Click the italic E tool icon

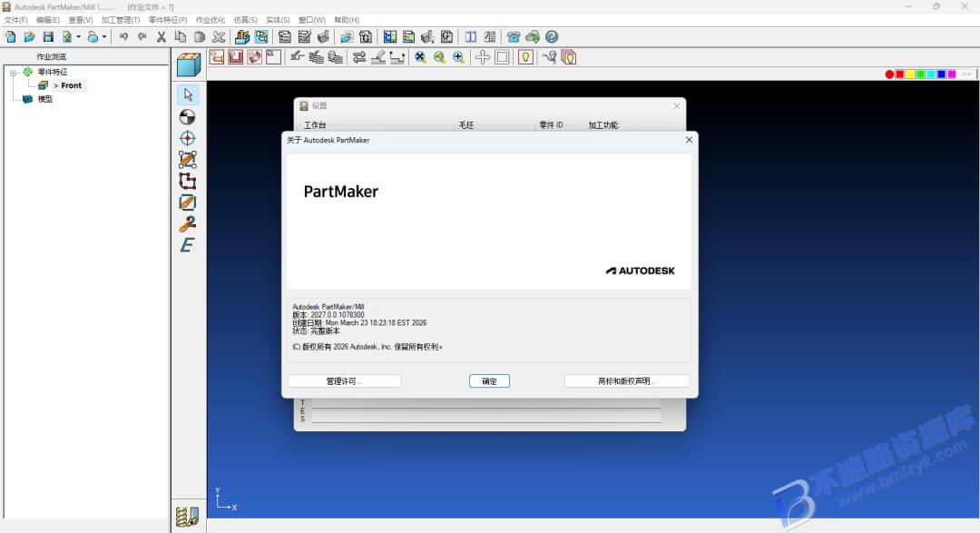pos(188,245)
